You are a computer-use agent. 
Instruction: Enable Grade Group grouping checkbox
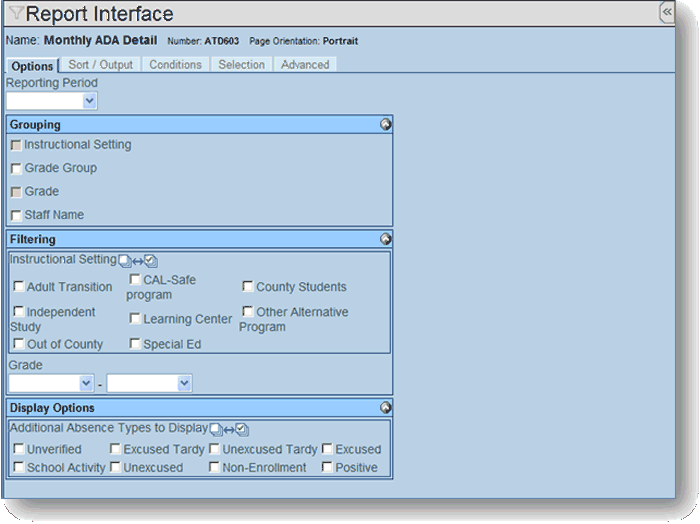16,169
